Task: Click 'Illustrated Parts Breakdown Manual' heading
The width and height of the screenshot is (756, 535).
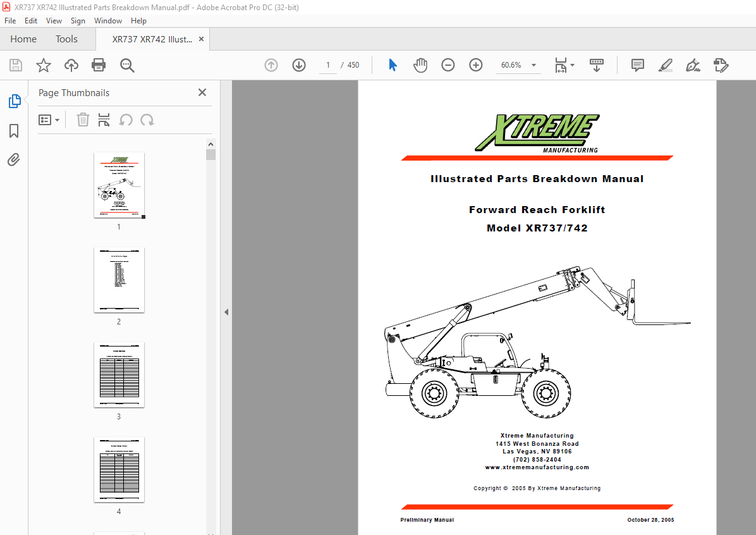Action: [x=537, y=179]
